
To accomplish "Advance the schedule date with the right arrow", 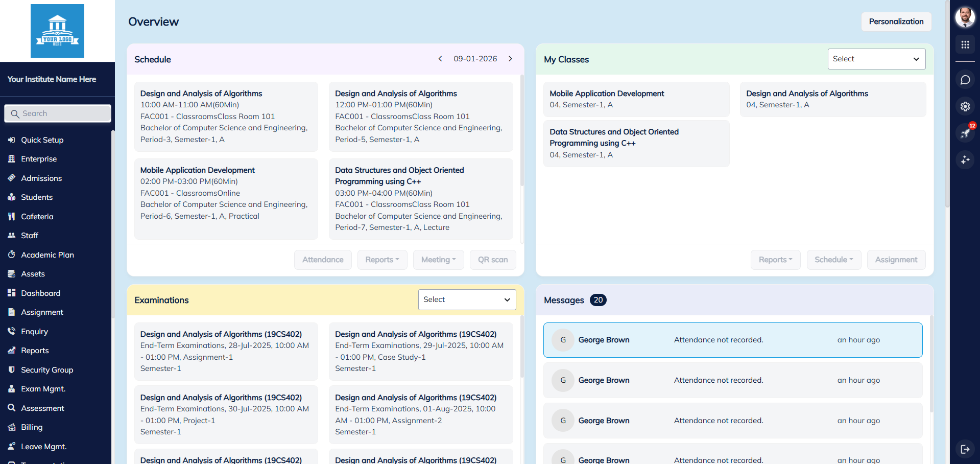I will (510, 58).
